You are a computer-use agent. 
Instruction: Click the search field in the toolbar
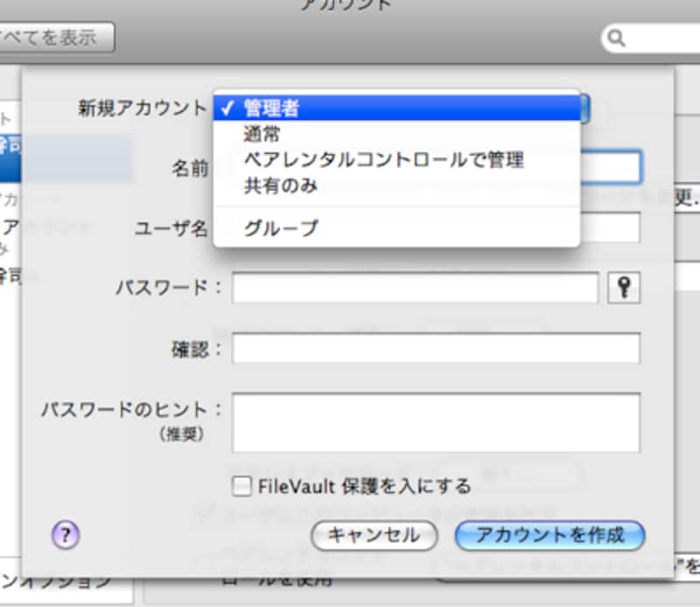656,39
